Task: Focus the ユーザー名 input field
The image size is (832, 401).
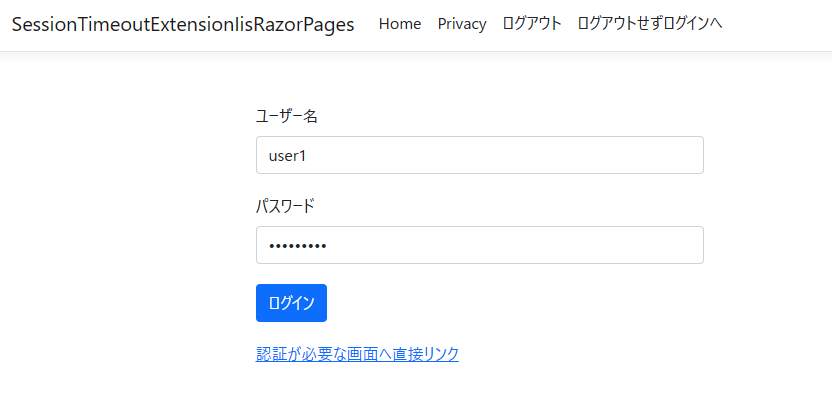Action: [480, 155]
